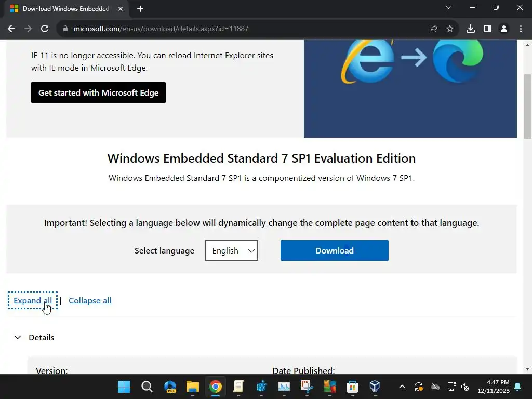
Task: Click Chrome icon in taskbar
Action: point(216,387)
